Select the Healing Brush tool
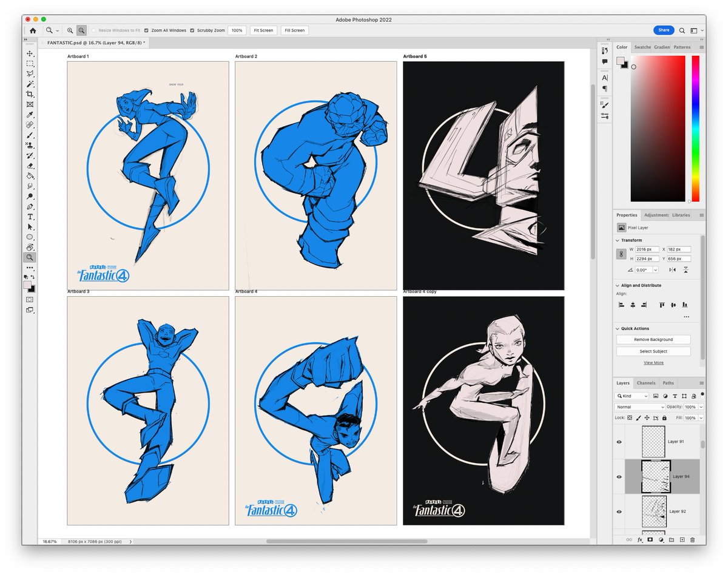The image size is (728, 574). click(30, 125)
